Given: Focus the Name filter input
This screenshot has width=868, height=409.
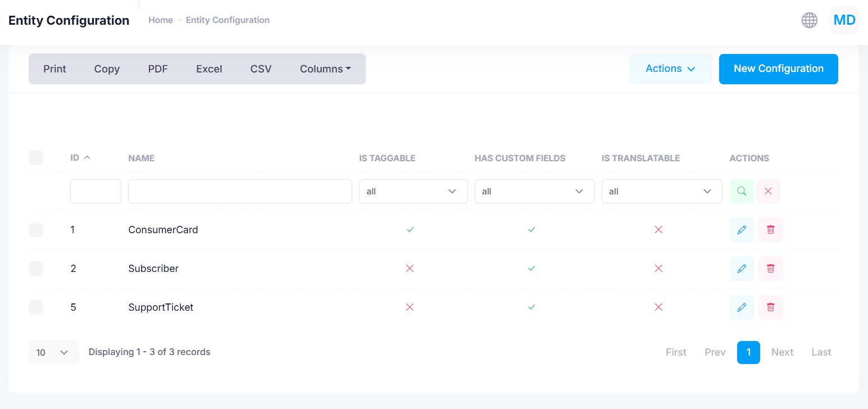Looking at the screenshot, I should (x=240, y=192).
